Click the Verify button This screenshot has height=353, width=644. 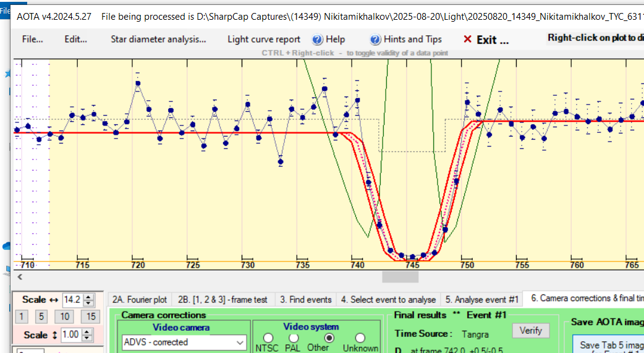(530, 330)
